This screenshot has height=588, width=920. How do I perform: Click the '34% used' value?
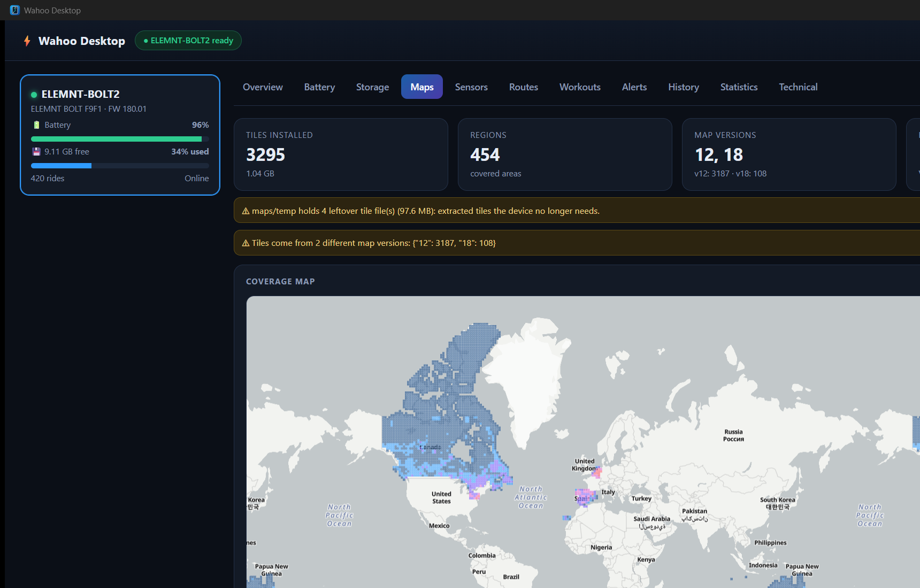(x=190, y=152)
